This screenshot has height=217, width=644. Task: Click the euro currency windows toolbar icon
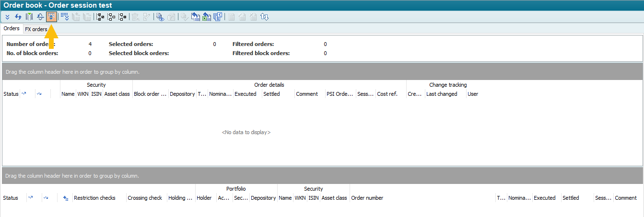(x=218, y=17)
